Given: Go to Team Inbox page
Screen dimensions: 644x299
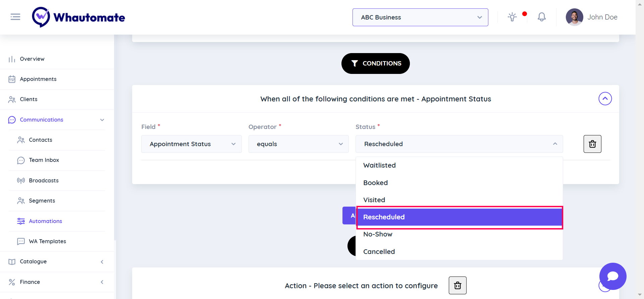Looking at the screenshot, I should click(44, 160).
